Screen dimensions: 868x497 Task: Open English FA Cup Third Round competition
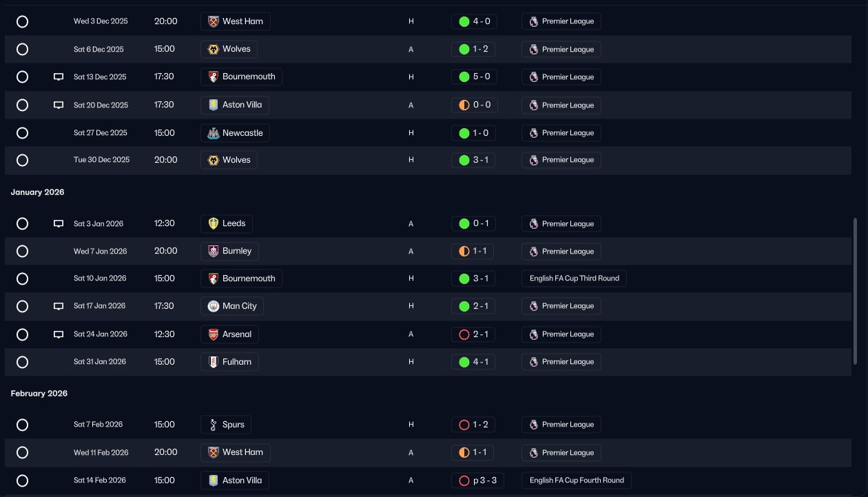(x=574, y=278)
